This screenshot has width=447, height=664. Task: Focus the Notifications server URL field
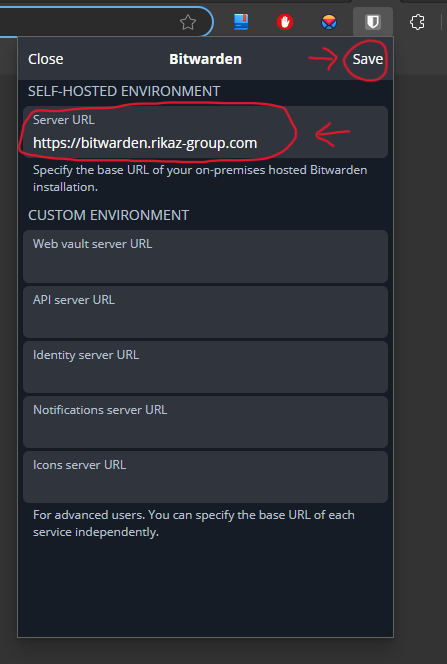tap(205, 422)
